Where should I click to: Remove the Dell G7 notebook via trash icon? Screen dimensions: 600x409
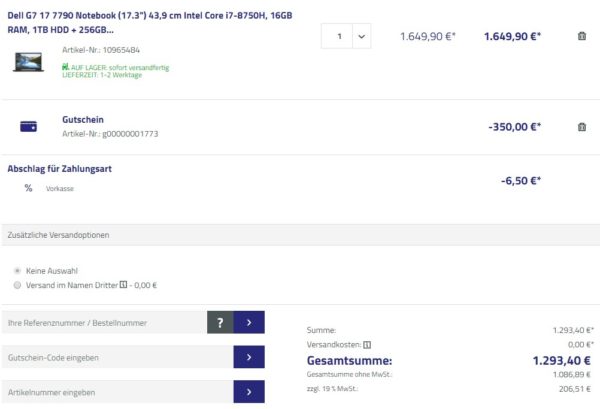(x=582, y=36)
